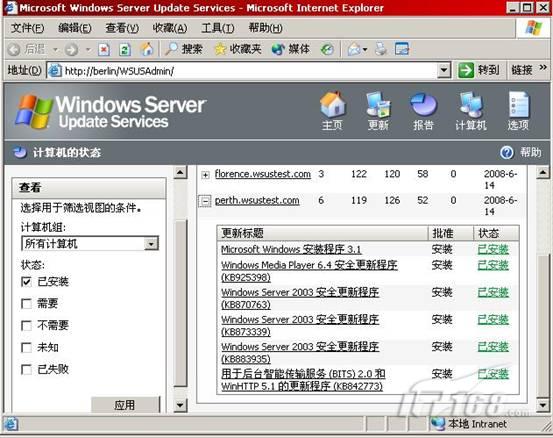The width and height of the screenshot is (553, 438).
Task: Expand the florence.wsustest.com row
Action: (205, 175)
